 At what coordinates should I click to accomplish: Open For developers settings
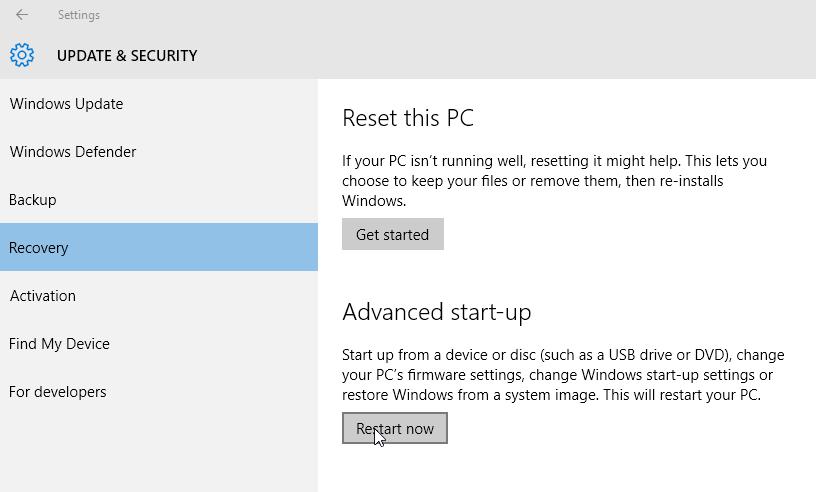click(x=58, y=392)
